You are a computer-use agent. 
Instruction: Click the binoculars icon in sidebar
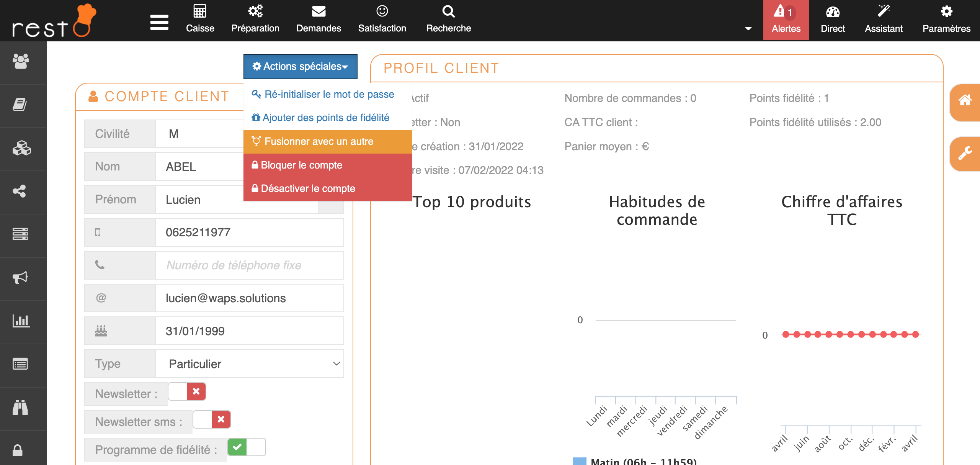coord(20,408)
